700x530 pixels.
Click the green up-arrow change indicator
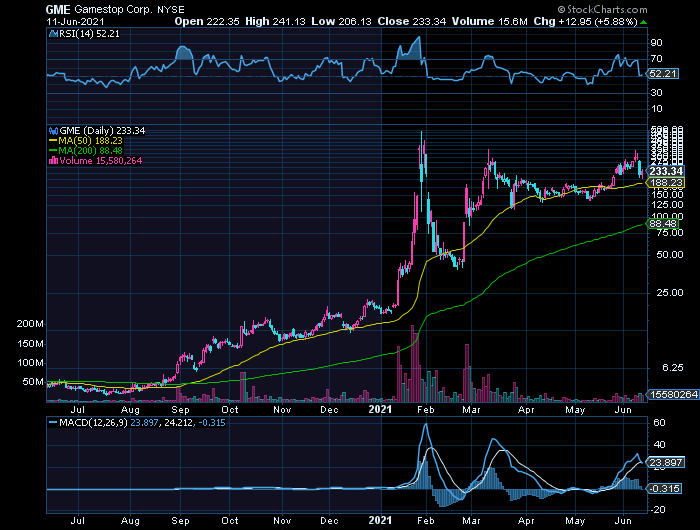(643, 22)
